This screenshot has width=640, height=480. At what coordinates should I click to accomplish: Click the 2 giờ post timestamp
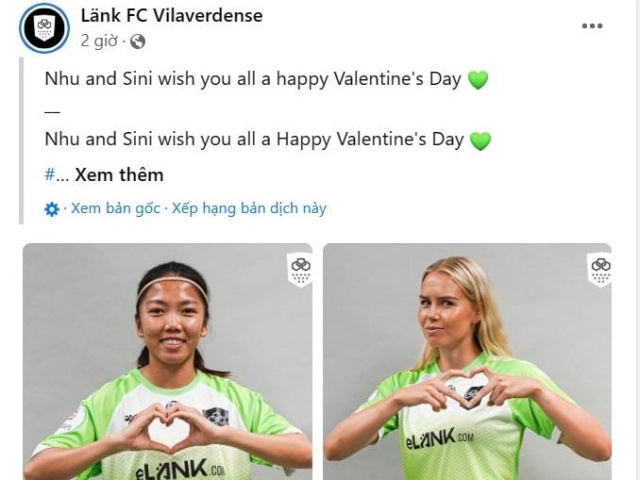point(99,41)
